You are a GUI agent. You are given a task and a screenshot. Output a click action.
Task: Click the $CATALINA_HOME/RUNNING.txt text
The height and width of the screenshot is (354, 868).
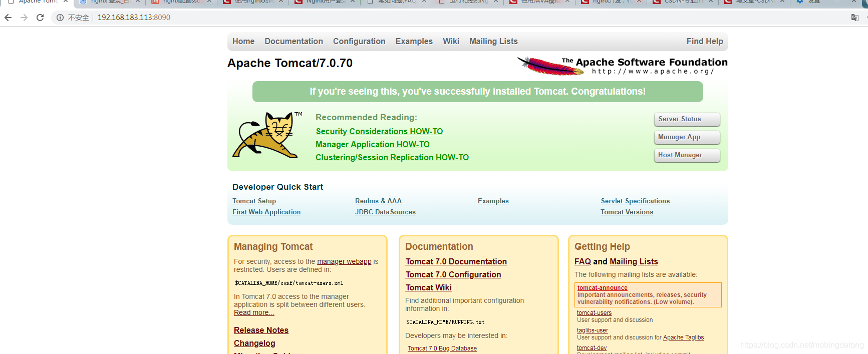(445, 322)
